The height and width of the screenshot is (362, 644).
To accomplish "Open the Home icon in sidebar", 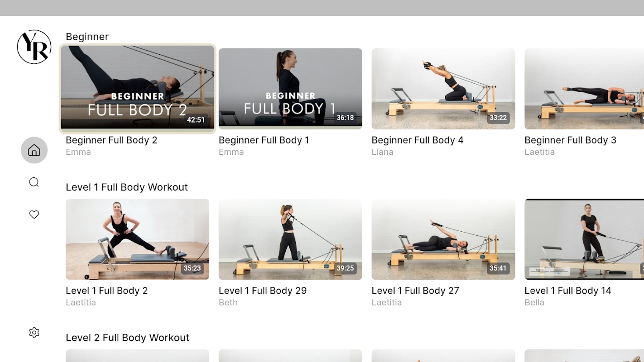I will [x=34, y=150].
